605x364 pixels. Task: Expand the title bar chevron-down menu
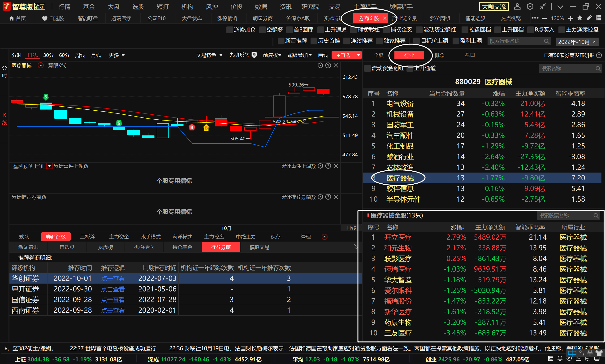(560, 7)
